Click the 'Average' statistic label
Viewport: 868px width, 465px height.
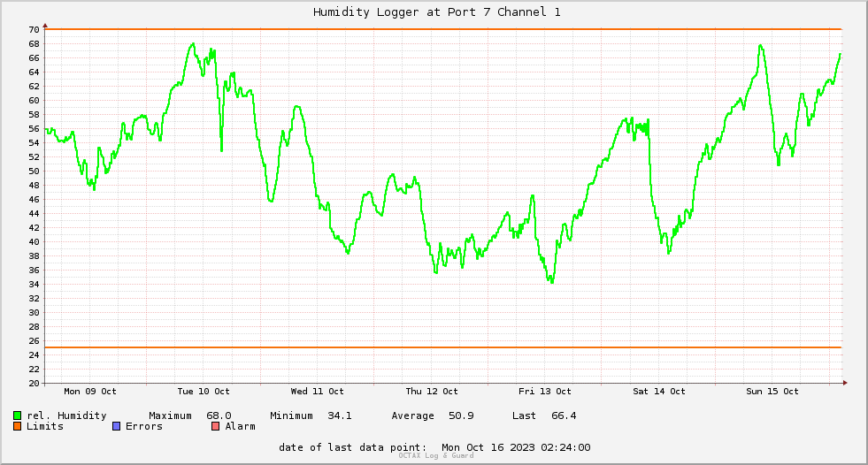(412, 415)
